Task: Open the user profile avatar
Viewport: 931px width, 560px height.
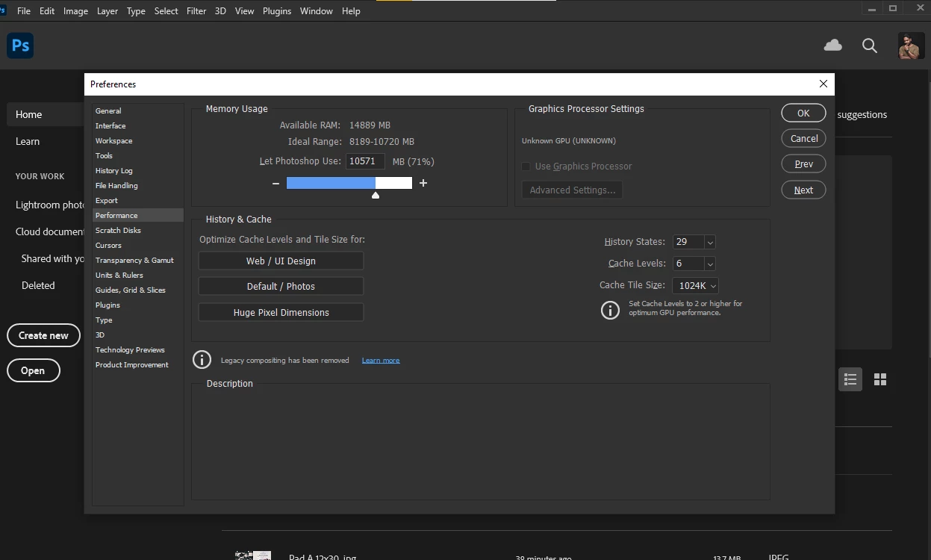Action: pos(911,46)
